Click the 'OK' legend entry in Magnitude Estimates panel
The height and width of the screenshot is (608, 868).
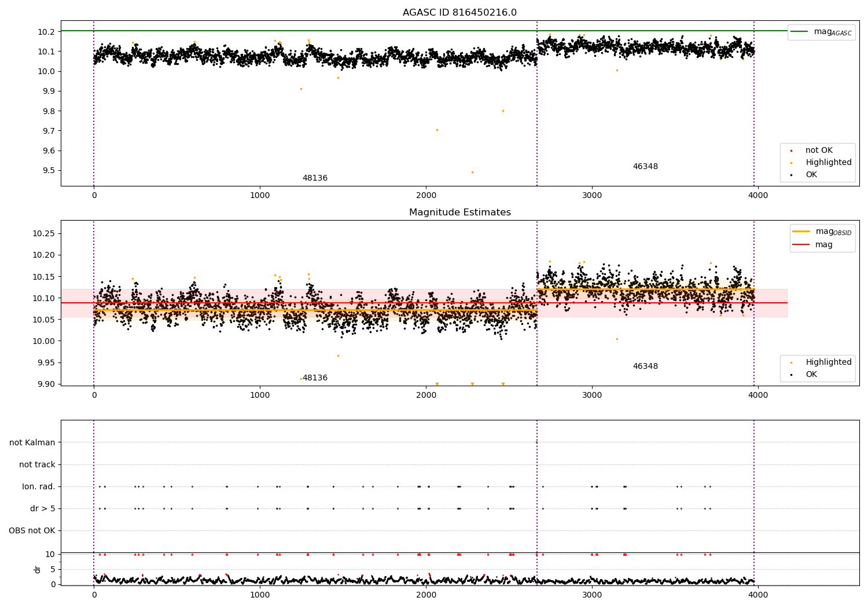coord(803,374)
